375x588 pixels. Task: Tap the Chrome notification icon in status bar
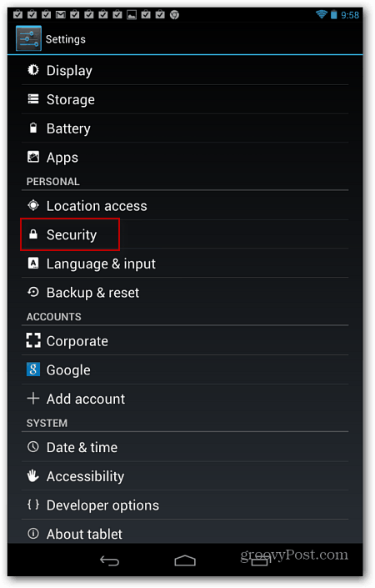174,15
